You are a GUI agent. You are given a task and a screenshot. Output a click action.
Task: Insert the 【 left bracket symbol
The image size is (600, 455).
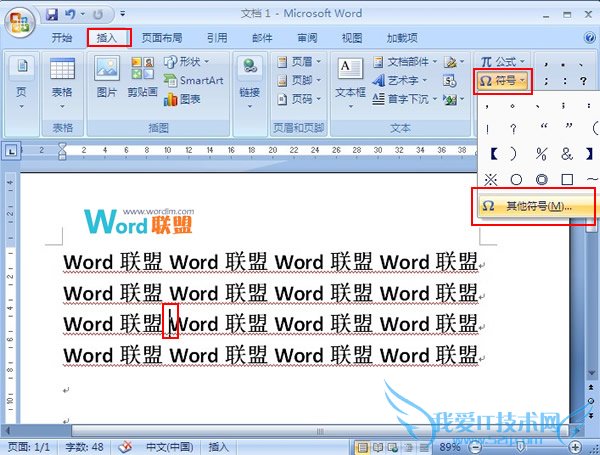coord(494,154)
